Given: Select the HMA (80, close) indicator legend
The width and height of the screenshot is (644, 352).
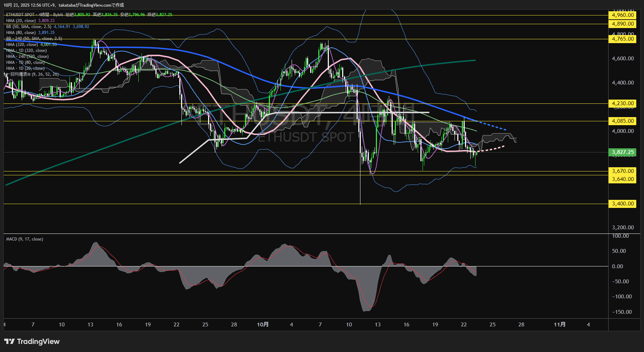Looking at the screenshot, I should pyautogui.click(x=21, y=33).
